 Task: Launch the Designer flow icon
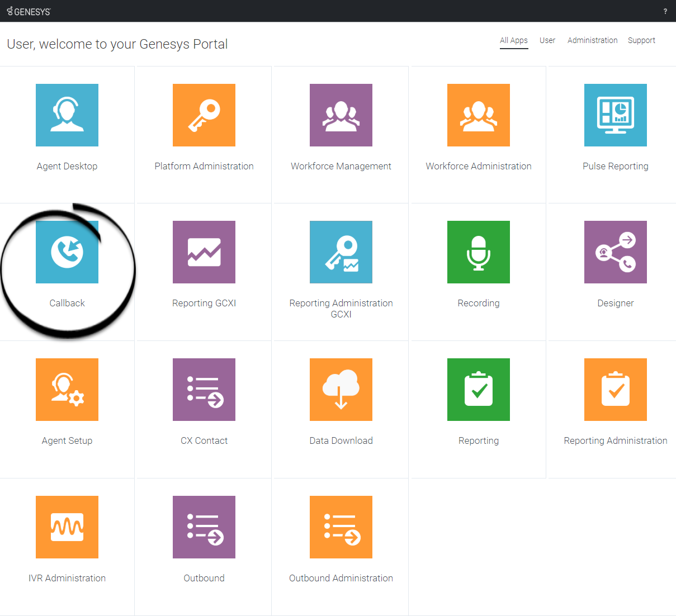coord(616,252)
